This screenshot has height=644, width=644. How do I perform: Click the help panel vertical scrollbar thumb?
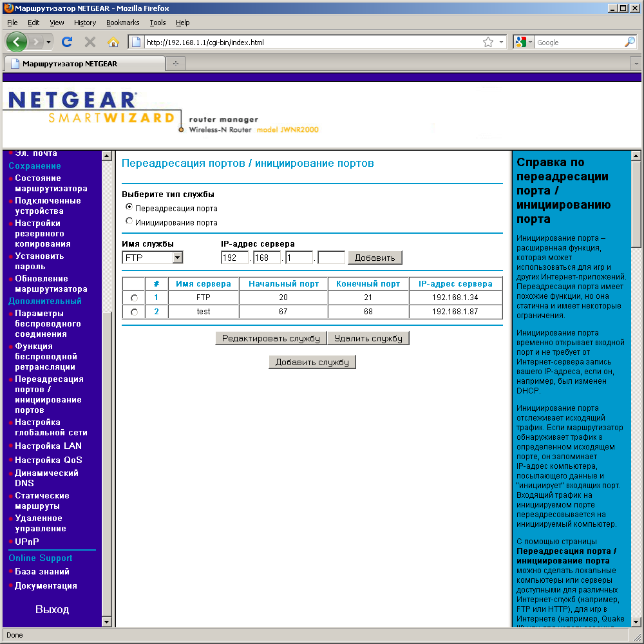click(636, 204)
